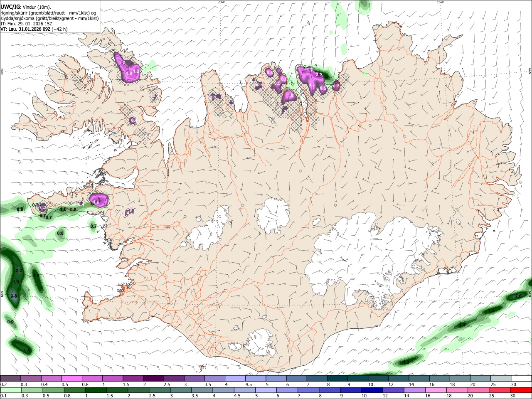Click the '66N' label on right edge
Image resolution: width=532 pixels, height=399 pixels.
530,71
